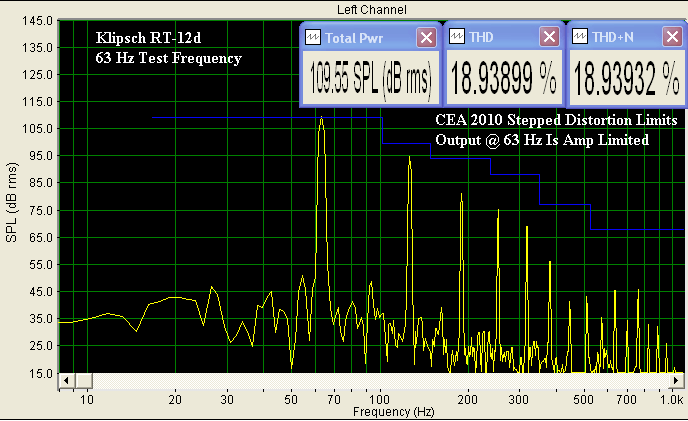
Task: Click the SPL (dB rms) axis label
Action: coord(11,202)
